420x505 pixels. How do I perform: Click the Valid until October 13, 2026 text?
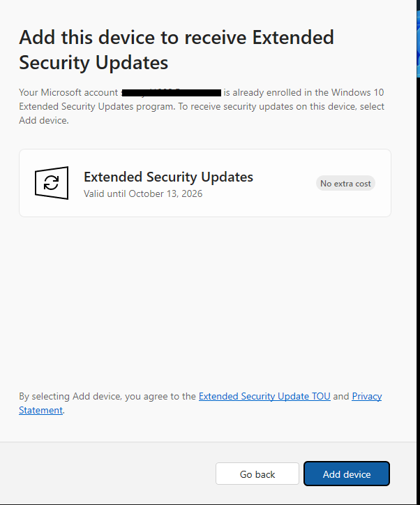click(143, 193)
